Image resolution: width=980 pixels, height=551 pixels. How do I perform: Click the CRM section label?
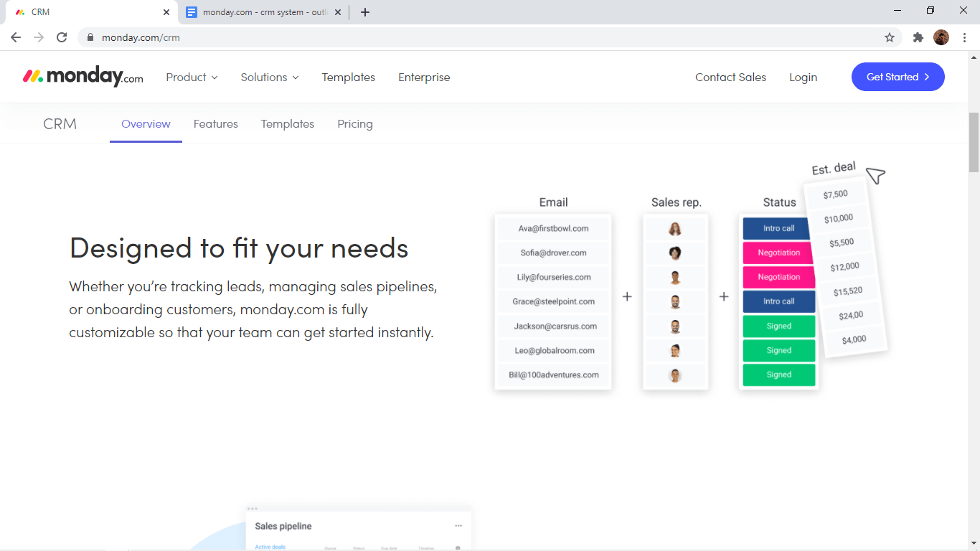click(60, 123)
